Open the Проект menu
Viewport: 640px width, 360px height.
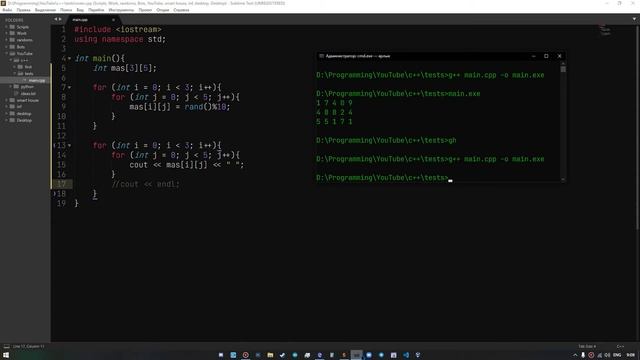[145, 10]
